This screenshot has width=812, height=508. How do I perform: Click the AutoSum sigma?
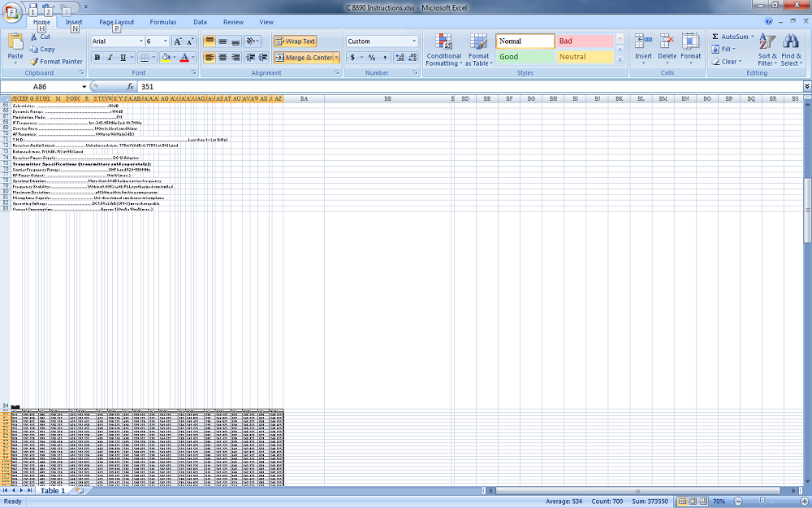[715, 37]
